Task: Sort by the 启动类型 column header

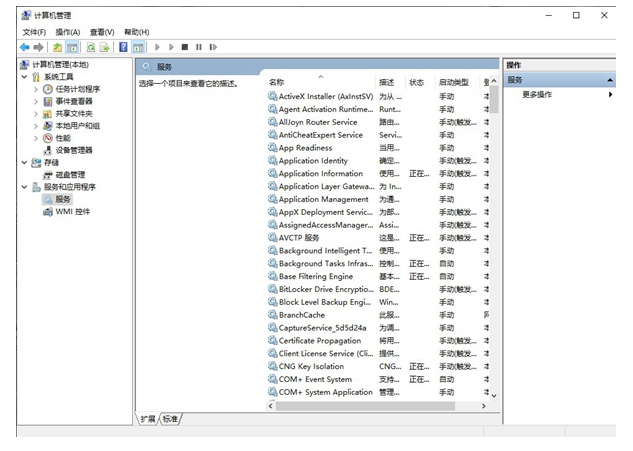Action: (453, 82)
